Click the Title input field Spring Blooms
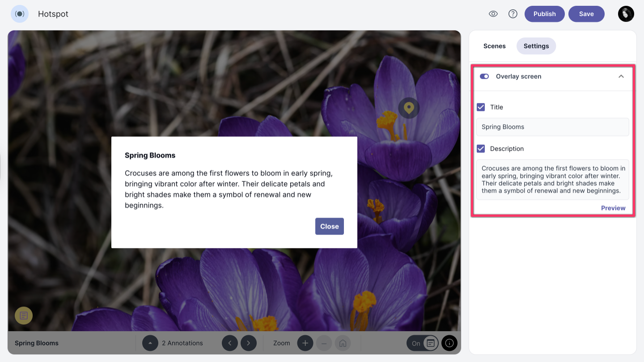This screenshot has width=644, height=362. pyautogui.click(x=552, y=127)
